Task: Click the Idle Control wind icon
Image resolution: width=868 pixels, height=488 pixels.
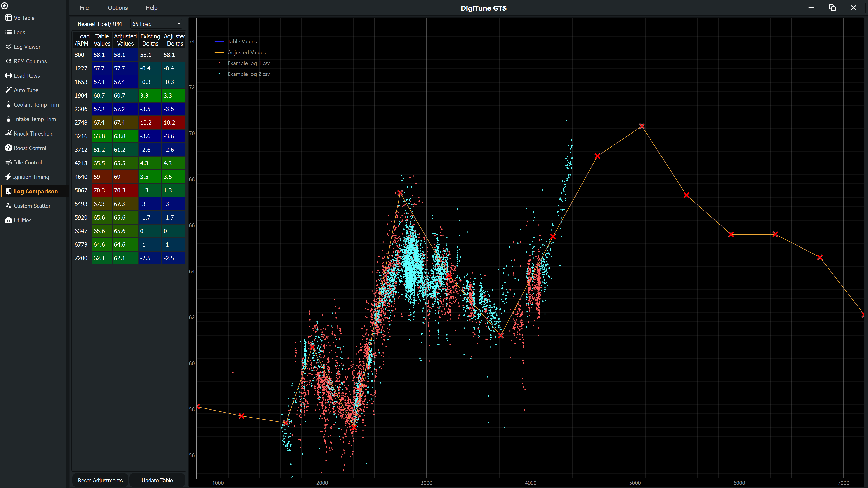Action: pos(8,163)
